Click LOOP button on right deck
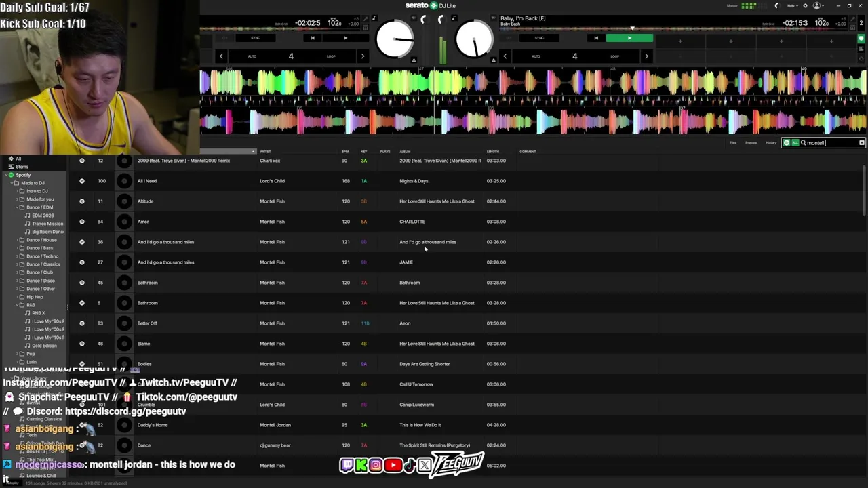Viewport: 868px width, 488px height. (614, 56)
